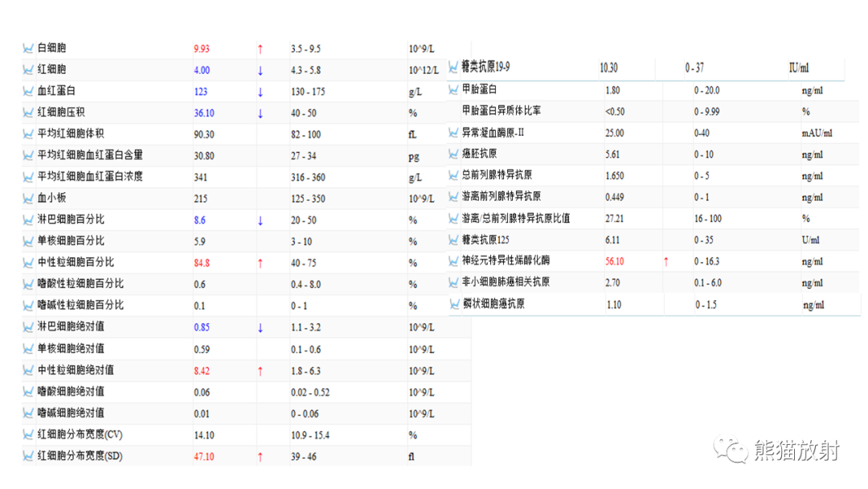Open trend chart icon for 红细胞压积
This screenshot has width=868, height=489.
point(27,113)
